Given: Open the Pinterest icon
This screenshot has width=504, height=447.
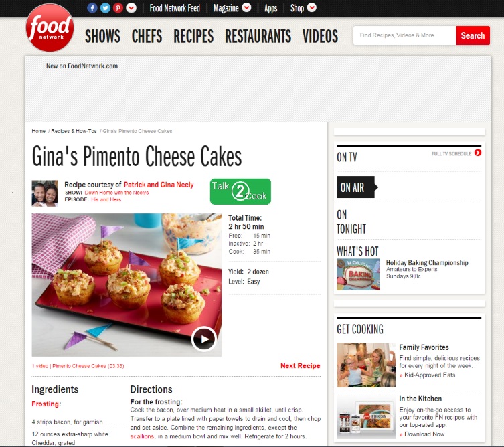Looking at the screenshot, I should click(x=118, y=8).
